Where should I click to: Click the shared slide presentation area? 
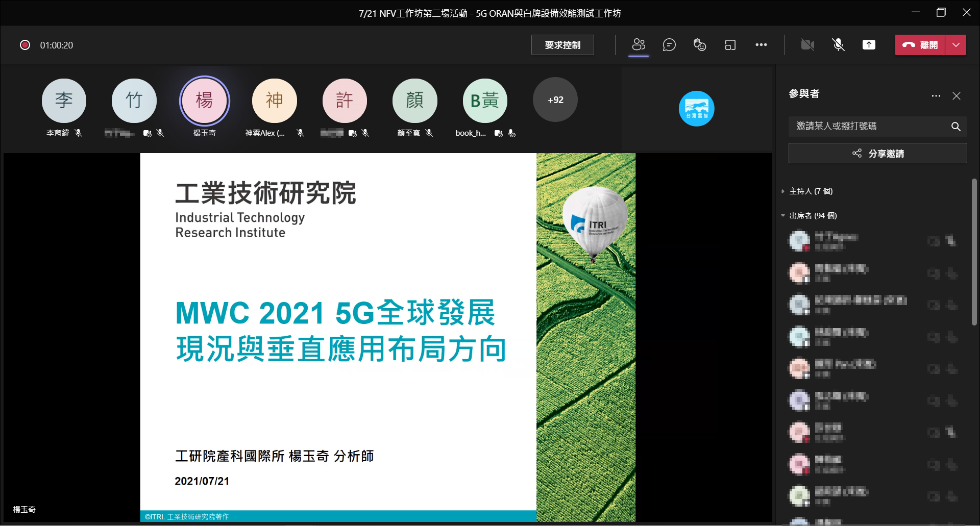388,337
